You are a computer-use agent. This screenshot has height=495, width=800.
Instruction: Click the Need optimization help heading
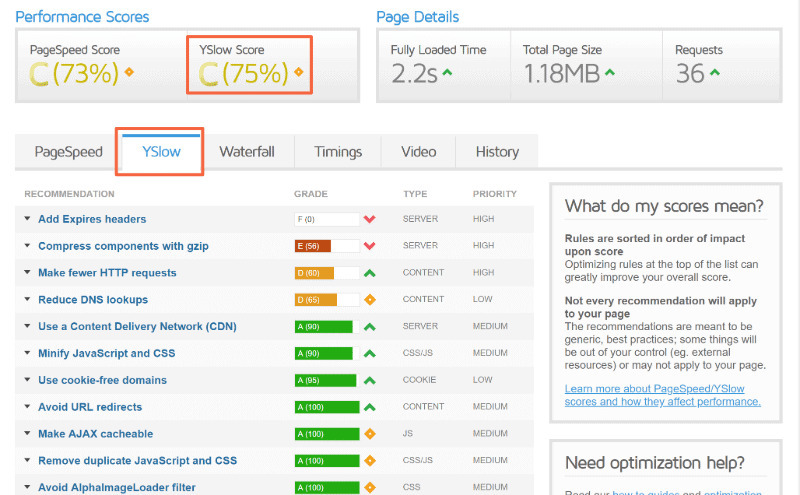point(655,463)
